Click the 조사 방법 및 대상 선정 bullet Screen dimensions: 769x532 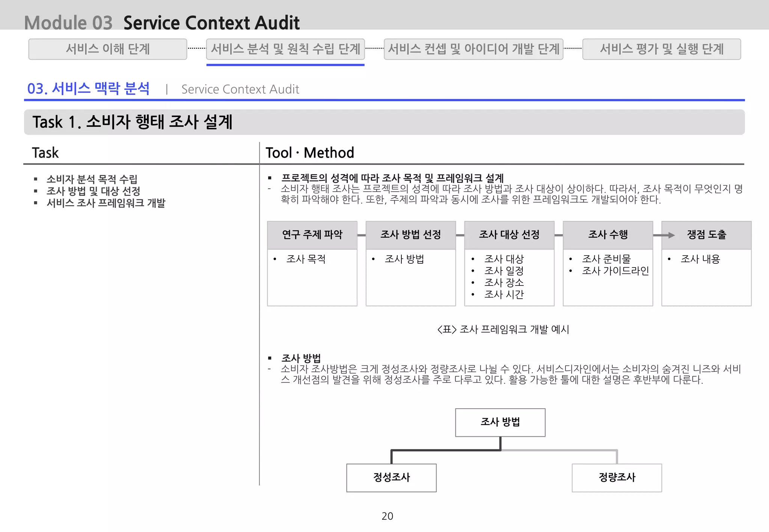(x=93, y=191)
